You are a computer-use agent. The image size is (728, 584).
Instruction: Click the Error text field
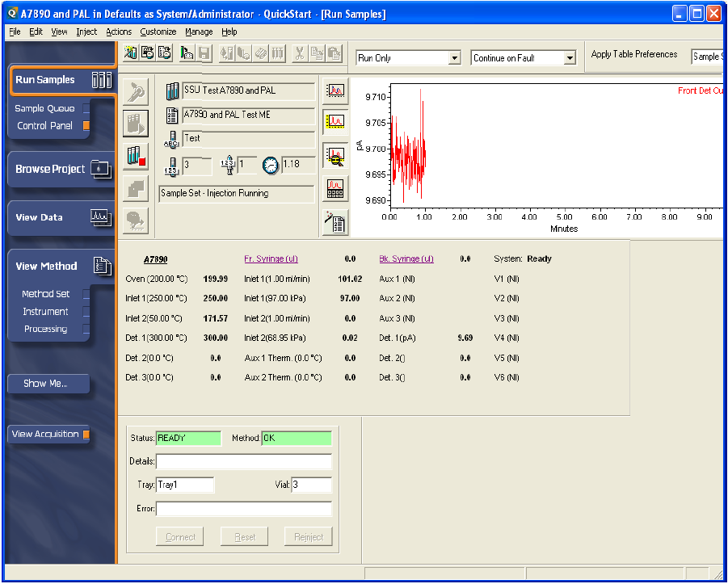pos(244,509)
